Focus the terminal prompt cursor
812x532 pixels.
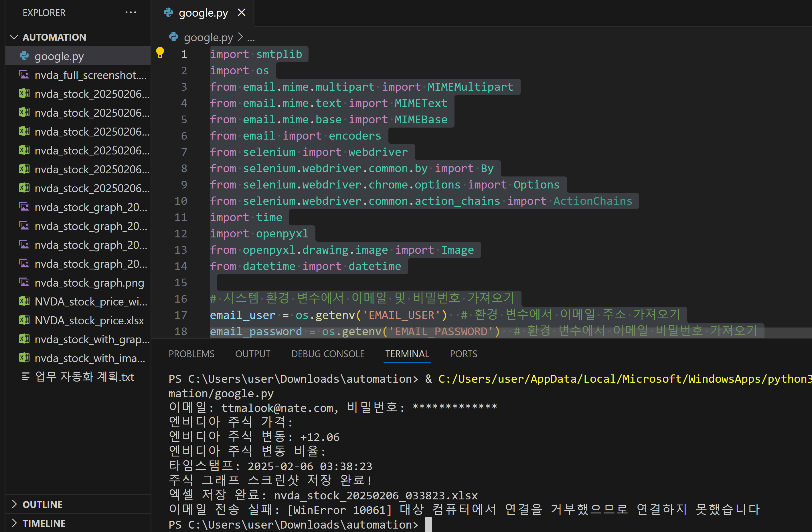click(x=428, y=525)
